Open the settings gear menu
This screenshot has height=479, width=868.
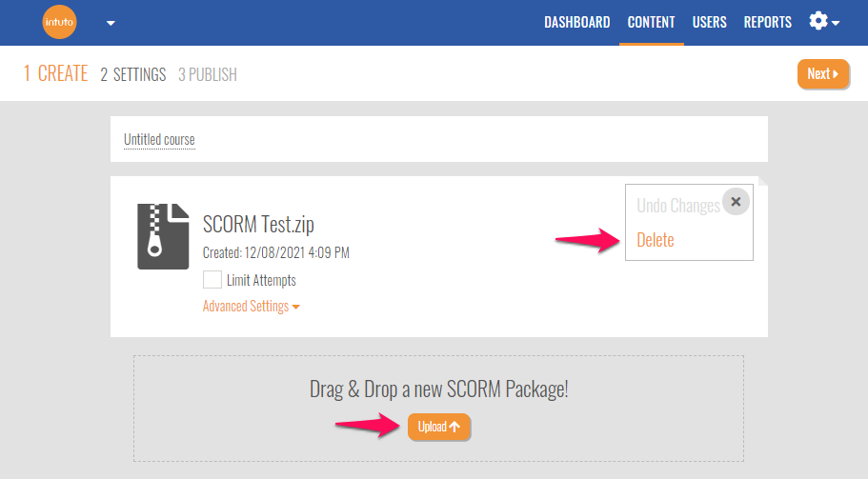coord(823,22)
